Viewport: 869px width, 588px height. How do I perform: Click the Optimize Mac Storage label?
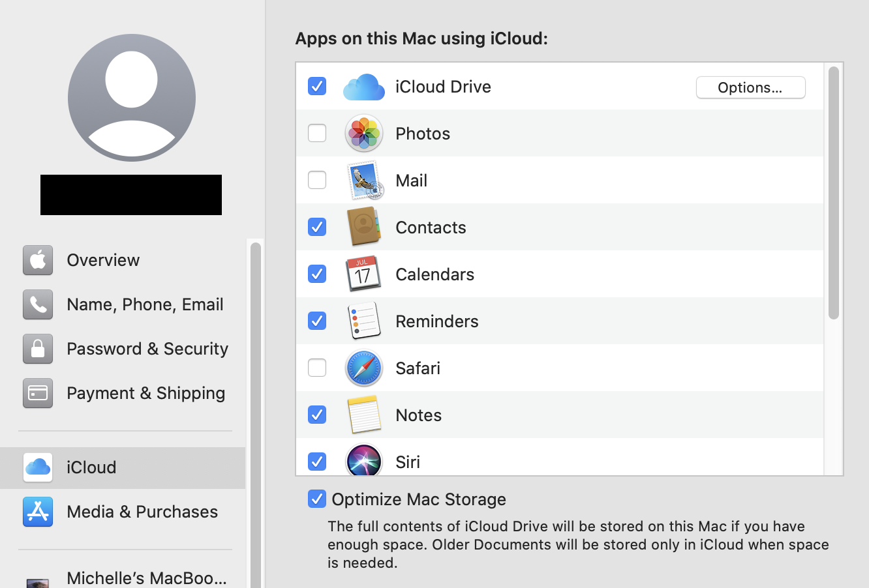coord(419,499)
